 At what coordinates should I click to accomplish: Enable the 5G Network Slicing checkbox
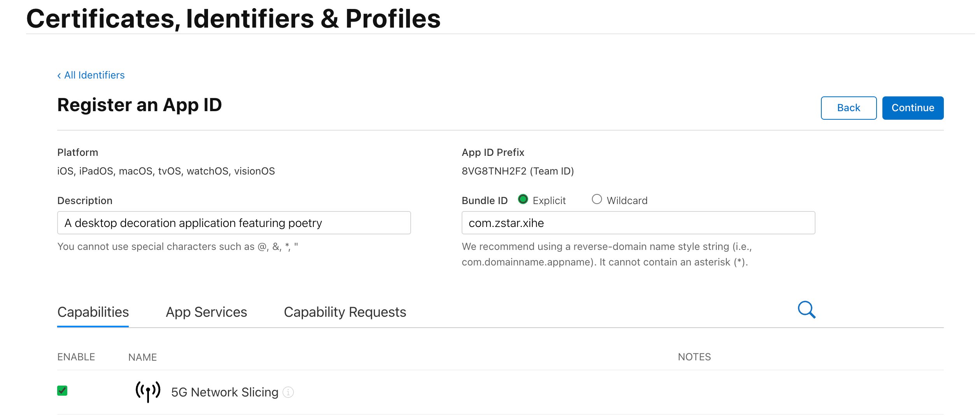point(62,391)
